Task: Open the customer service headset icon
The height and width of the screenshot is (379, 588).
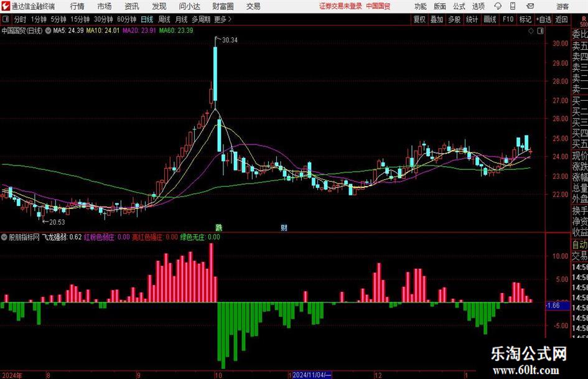Action: [x=498, y=6]
